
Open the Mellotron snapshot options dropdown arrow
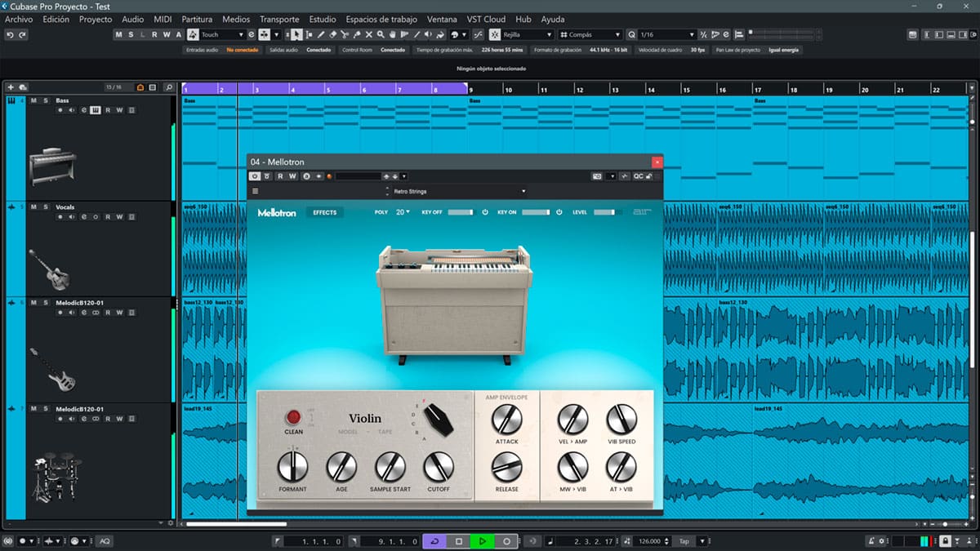[x=612, y=176]
